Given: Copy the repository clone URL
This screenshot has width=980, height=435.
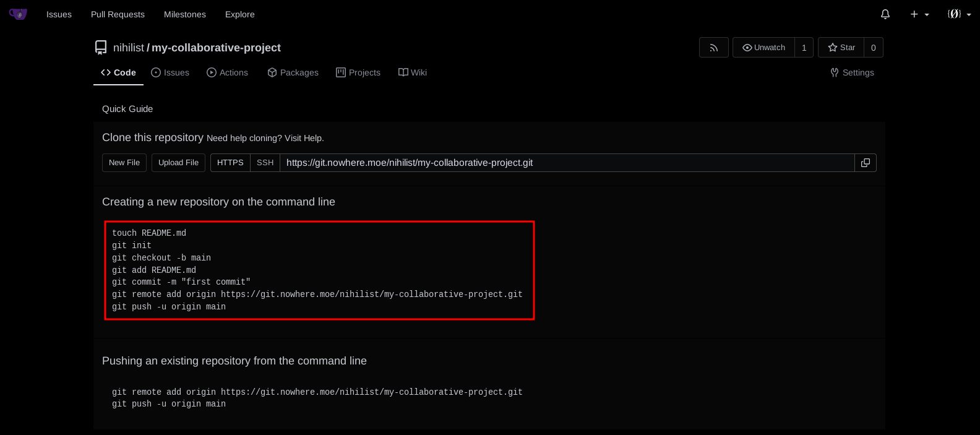Looking at the screenshot, I should tap(865, 163).
